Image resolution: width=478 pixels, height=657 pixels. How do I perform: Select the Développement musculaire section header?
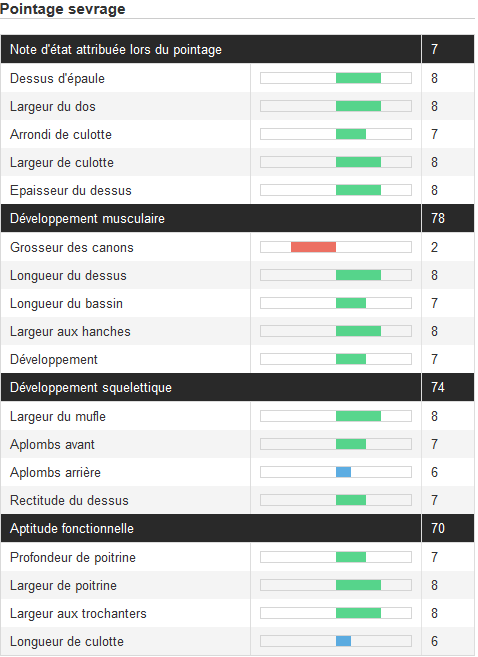[238, 218]
